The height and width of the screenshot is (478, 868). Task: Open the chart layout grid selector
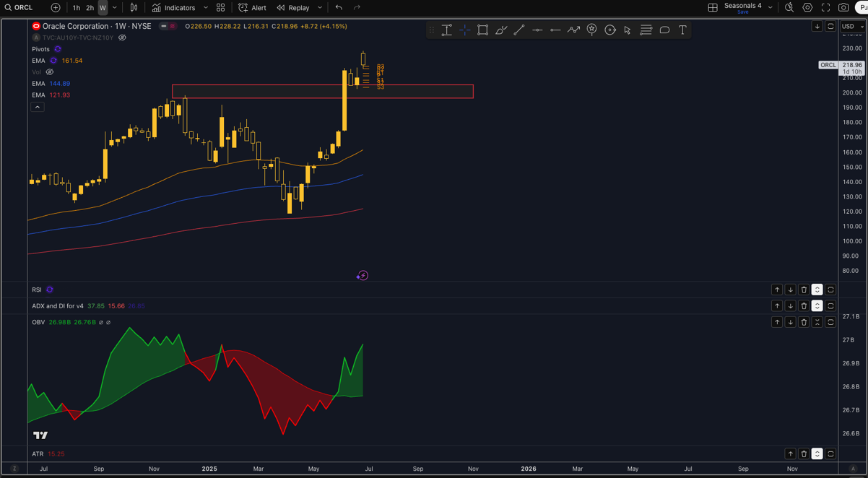713,7
